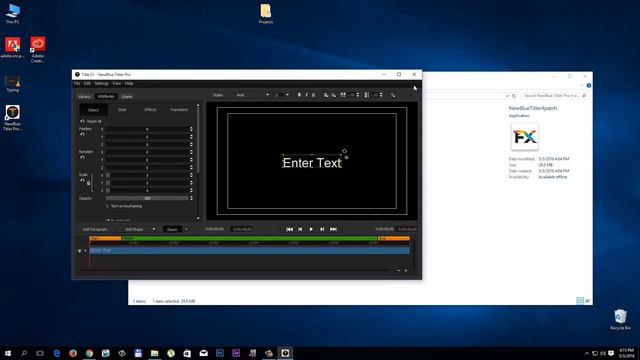Select the Style sub-tab
640x360 pixels.
[x=122, y=110]
